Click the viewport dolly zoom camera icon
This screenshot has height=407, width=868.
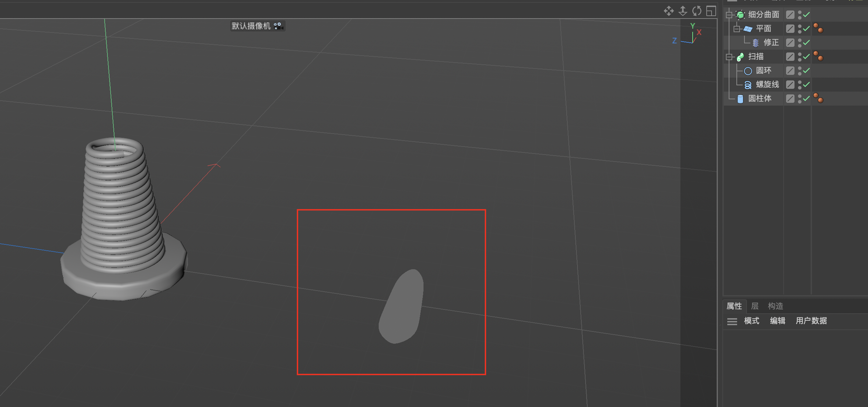[683, 11]
